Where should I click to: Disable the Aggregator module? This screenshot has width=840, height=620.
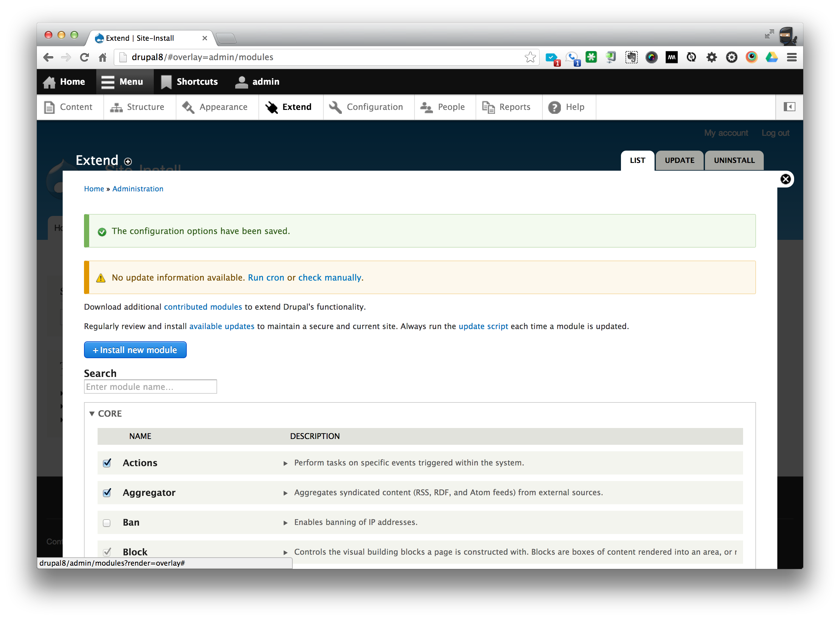[107, 493]
